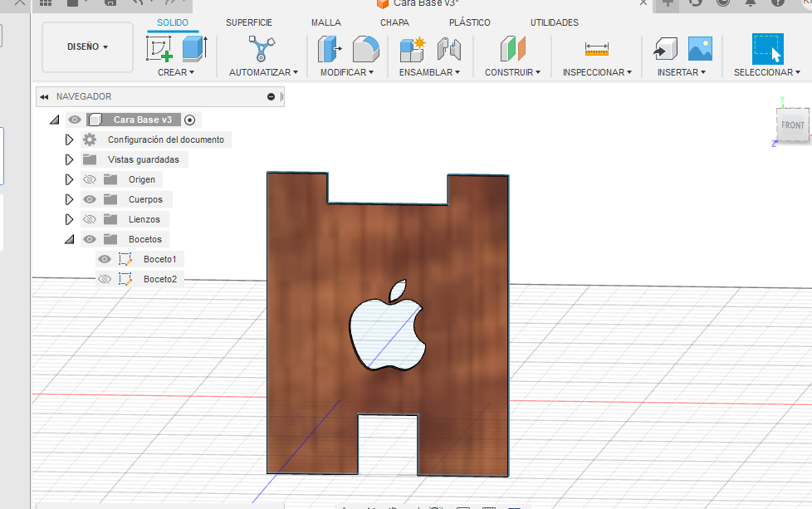
Task: Open the Measure ruler tool
Action: [x=597, y=49]
